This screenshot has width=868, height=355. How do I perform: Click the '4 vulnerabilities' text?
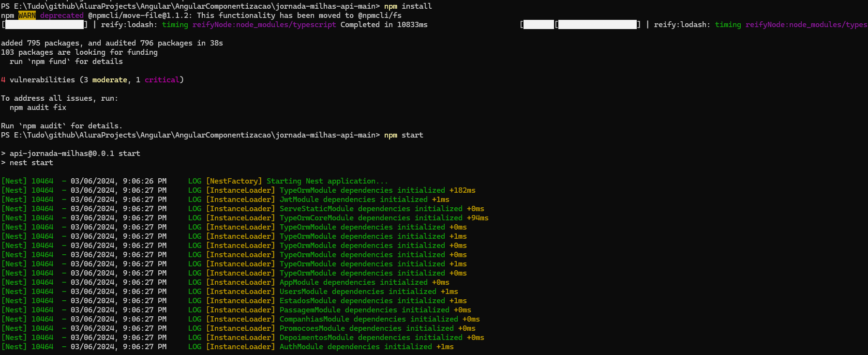click(x=38, y=80)
